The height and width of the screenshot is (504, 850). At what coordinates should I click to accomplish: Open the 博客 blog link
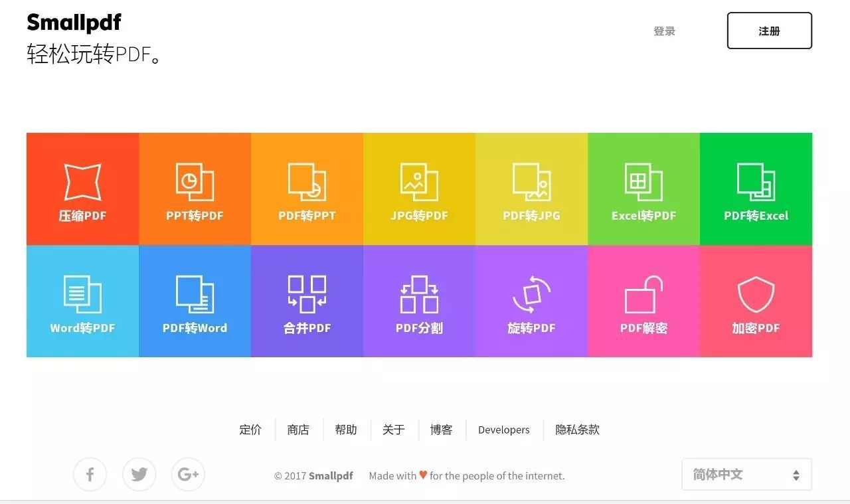pyautogui.click(x=441, y=430)
